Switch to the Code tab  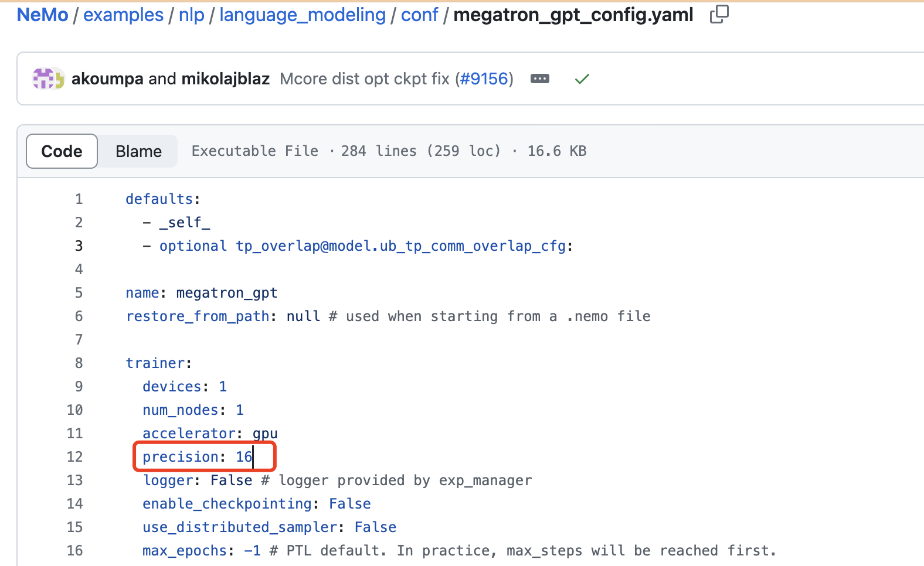(x=62, y=151)
